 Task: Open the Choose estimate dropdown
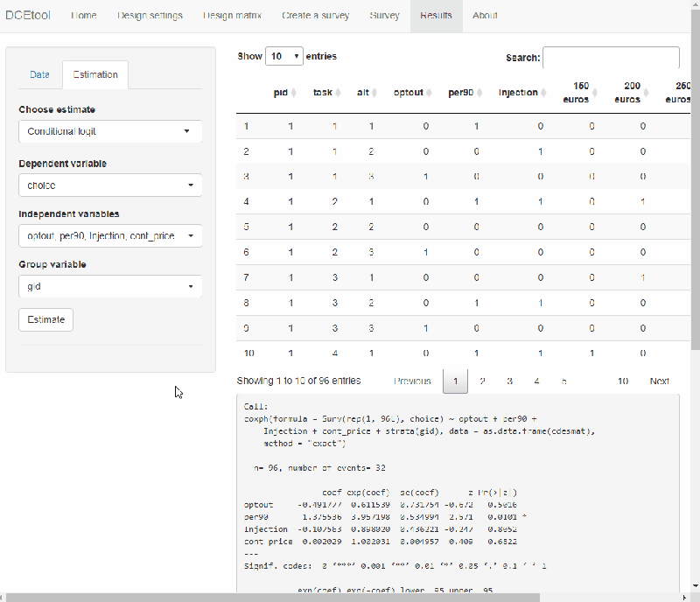pos(110,131)
